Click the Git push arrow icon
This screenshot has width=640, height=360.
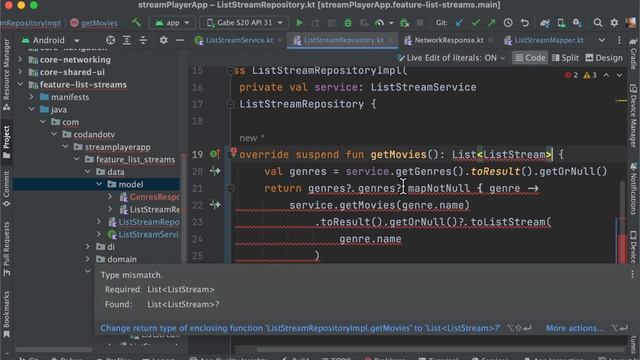coord(491,23)
